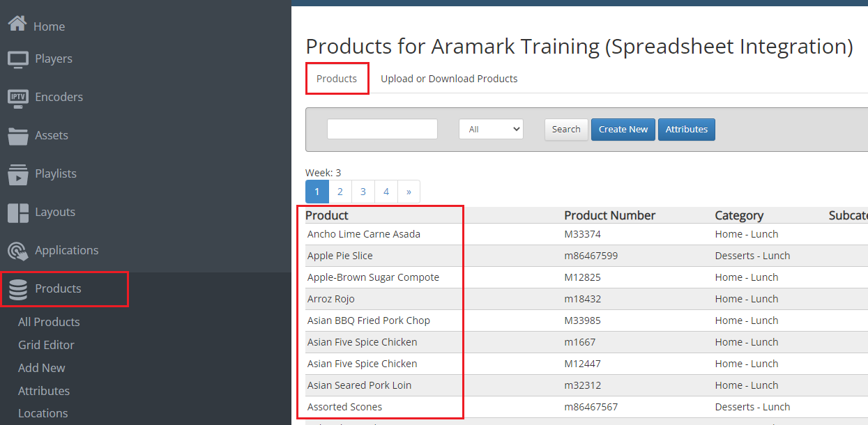Click product number m86467567

pos(591,407)
